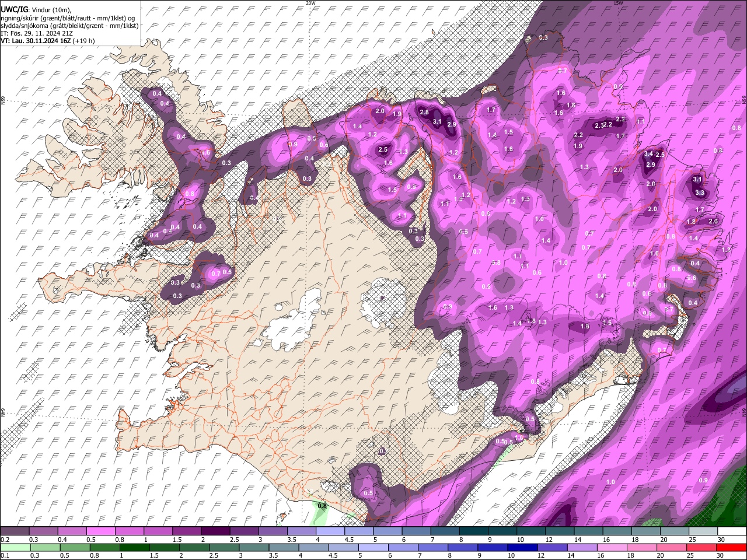Click the bright pink 0.5 swatch in top legend row
Image resolution: width=747 pixels, height=560 pixels.
(x=100, y=531)
